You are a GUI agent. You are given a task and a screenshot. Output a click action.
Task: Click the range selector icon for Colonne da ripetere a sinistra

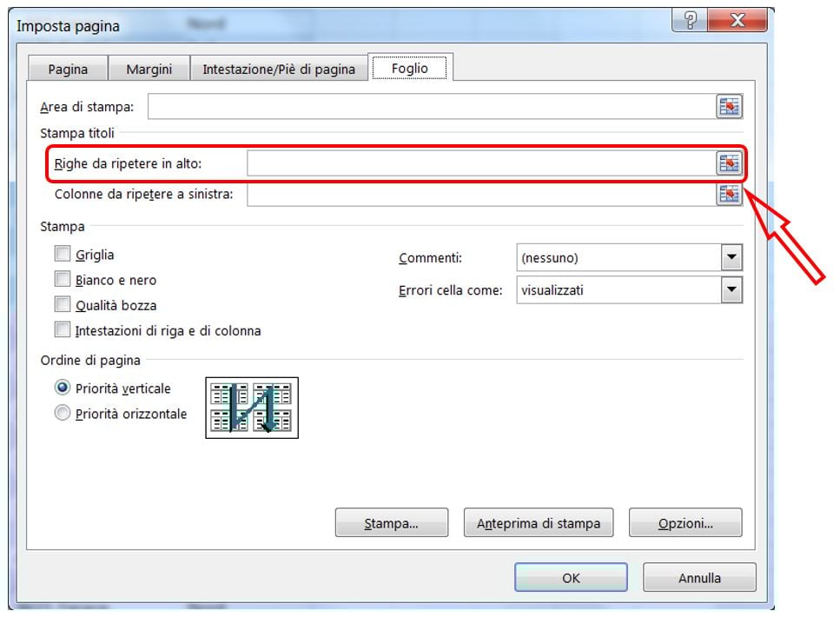729,194
